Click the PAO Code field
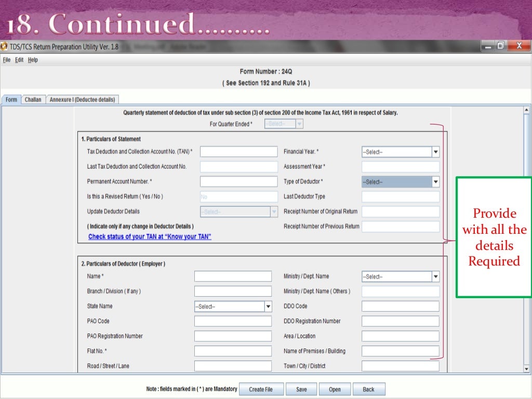532x399 pixels. coord(233,321)
